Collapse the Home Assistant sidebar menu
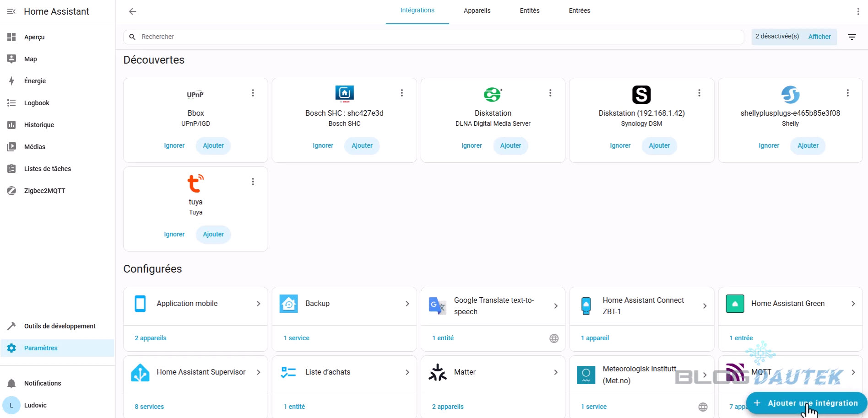This screenshot has width=868, height=418. [11, 11]
